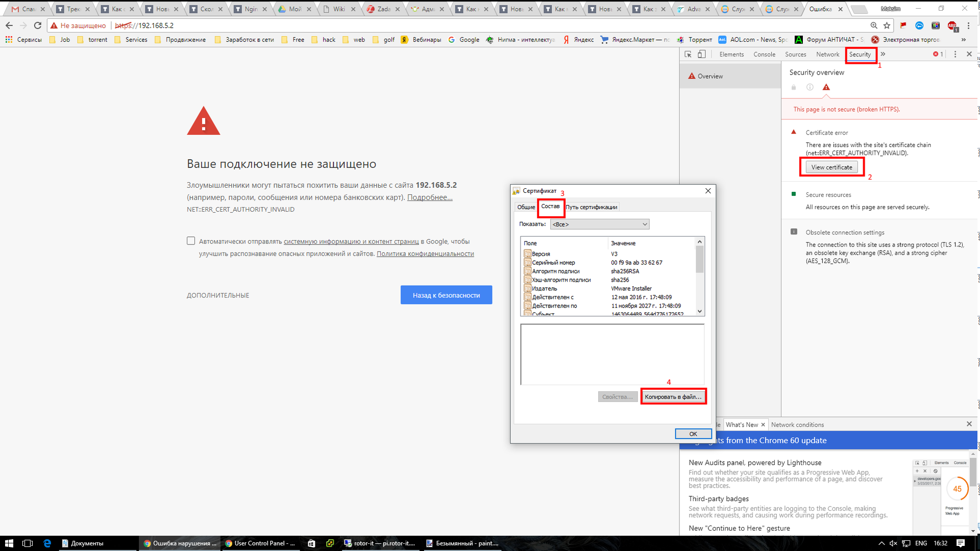This screenshot has width=980, height=551.
Task: Switch to DevTools Elements tab
Action: click(x=731, y=54)
